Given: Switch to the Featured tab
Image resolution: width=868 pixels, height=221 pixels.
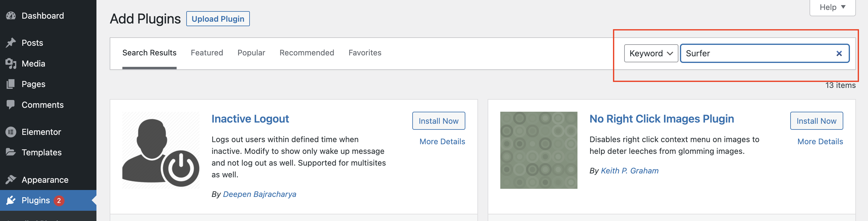Looking at the screenshot, I should tap(206, 53).
